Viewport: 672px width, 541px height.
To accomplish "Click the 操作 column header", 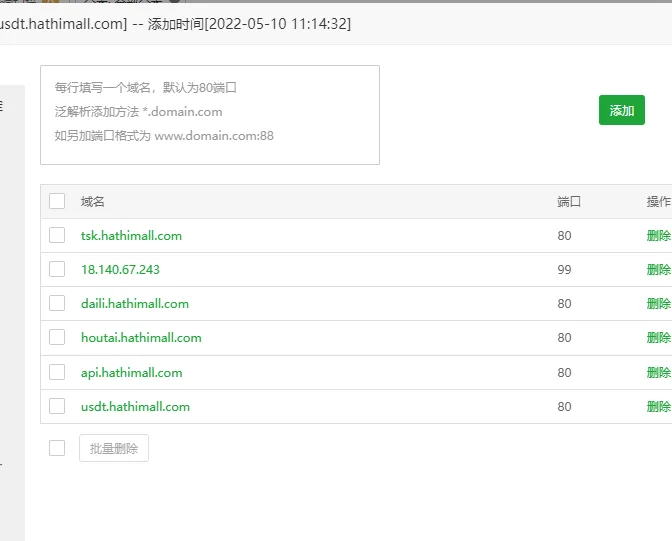I will click(x=658, y=201).
